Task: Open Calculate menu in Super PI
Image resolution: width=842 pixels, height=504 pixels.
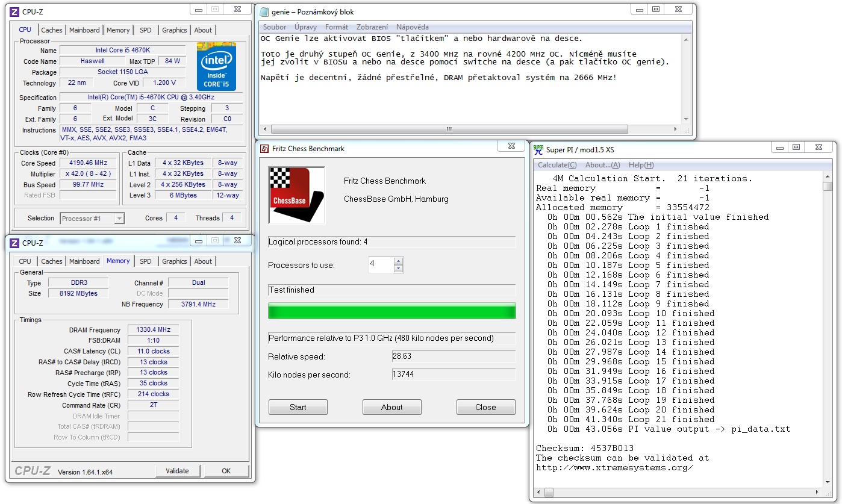Action: pyautogui.click(x=557, y=165)
